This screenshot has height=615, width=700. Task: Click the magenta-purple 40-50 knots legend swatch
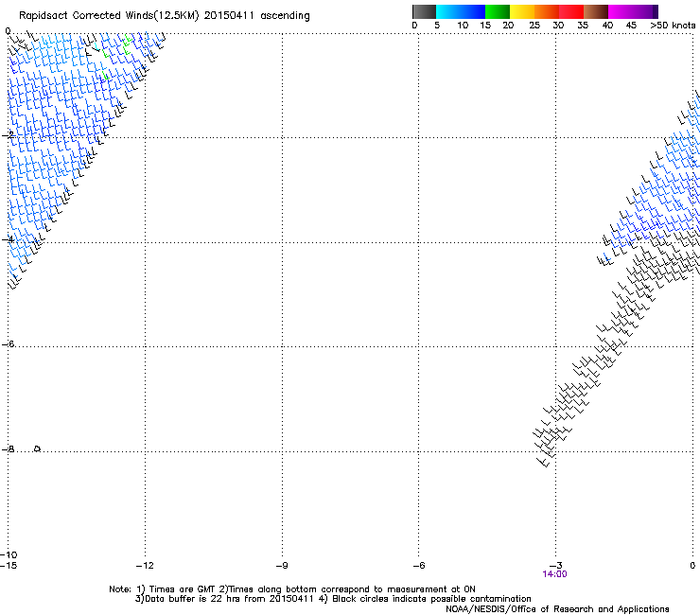point(633,11)
